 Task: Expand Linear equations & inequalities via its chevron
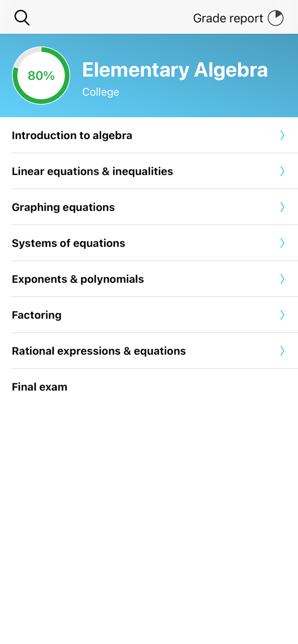(x=283, y=171)
